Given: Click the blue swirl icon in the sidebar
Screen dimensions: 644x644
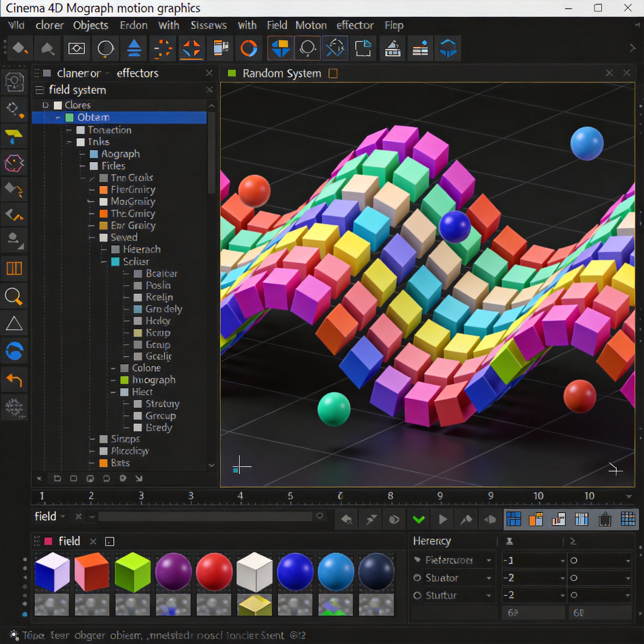Looking at the screenshot, I should pyautogui.click(x=14, y=351).
